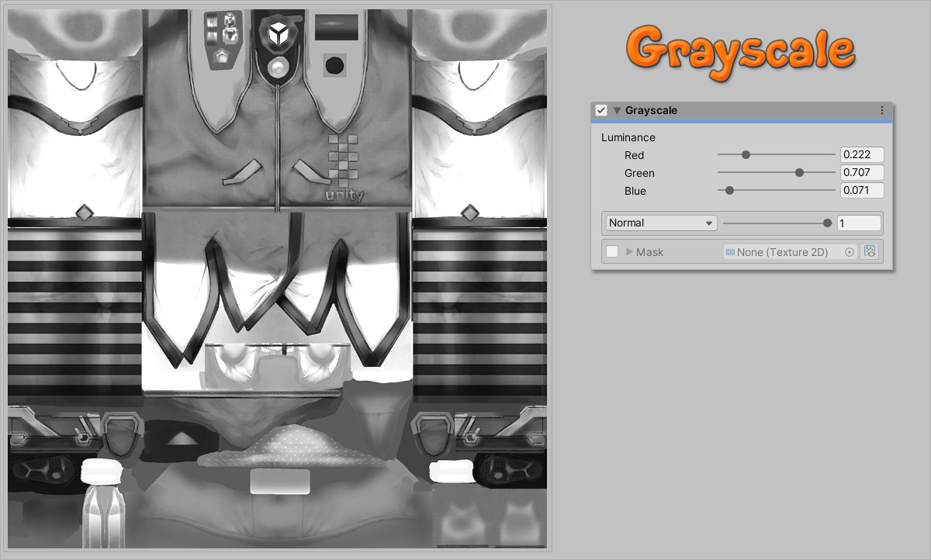The image size is (931, 560).
Task: Click the Green label
Action: point(639,173)
